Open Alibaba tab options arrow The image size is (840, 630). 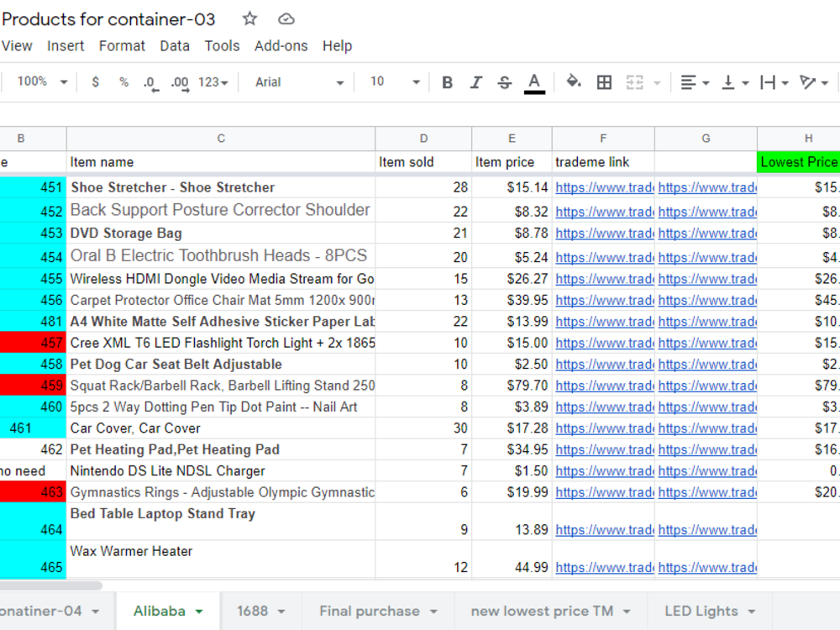[199, 612]
